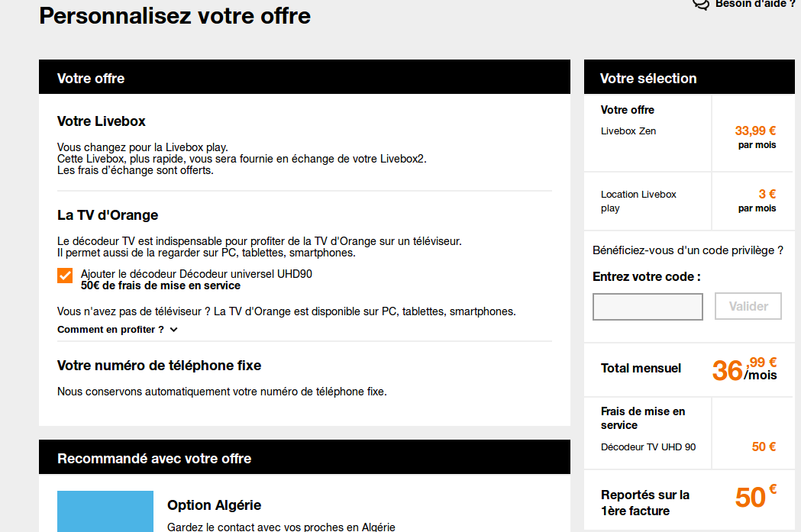Click the 33,99 € monthly price
The width and height of the screenshot is (801, 532).
755,131
